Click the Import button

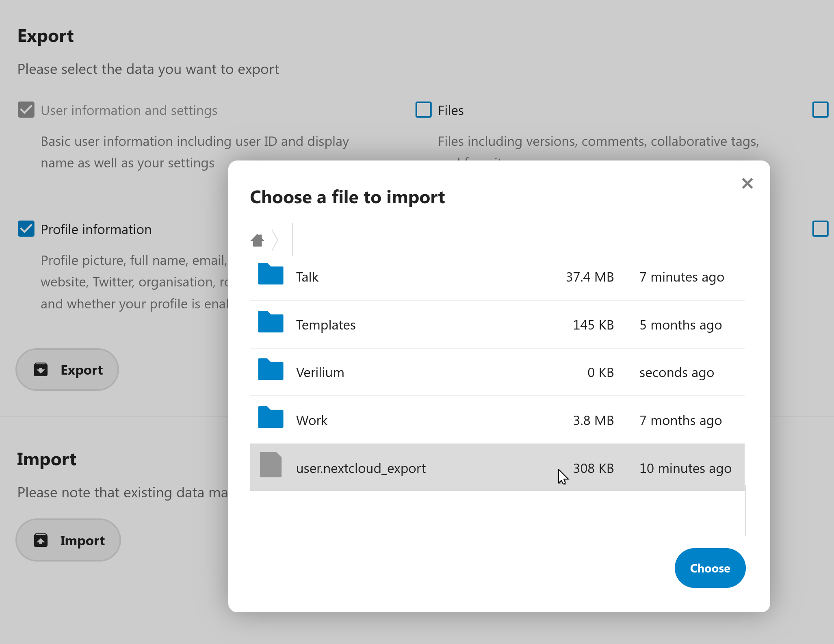[68, 540]
